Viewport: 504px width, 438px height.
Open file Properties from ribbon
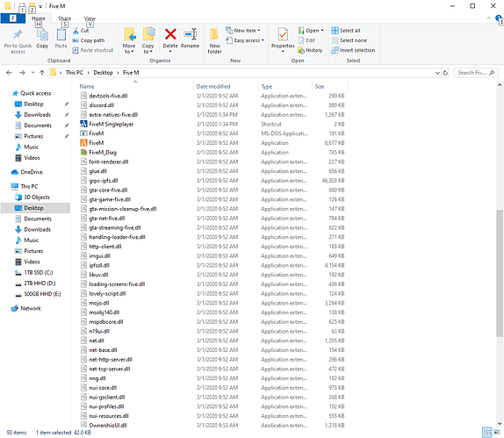click(283, 40)
